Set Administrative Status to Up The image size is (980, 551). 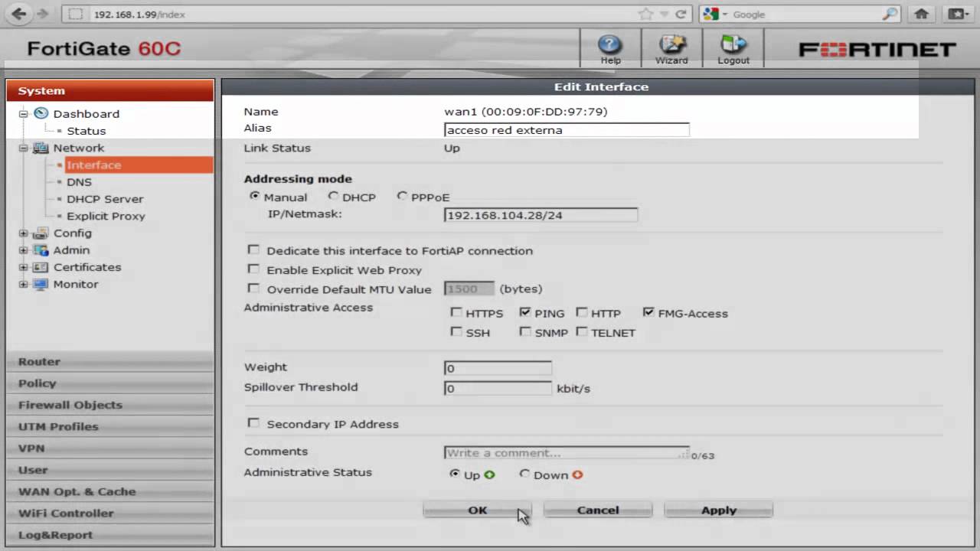[454, 474]
